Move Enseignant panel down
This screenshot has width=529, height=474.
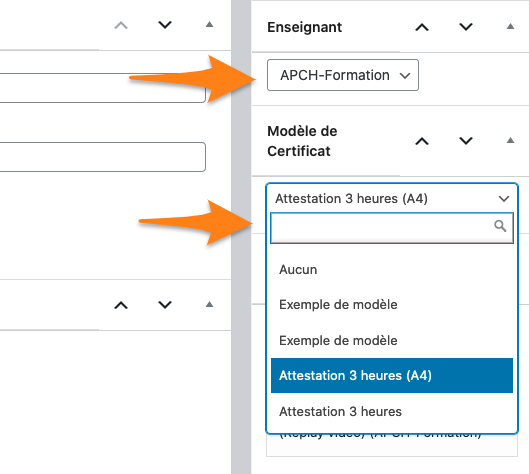pyautogui.click(x=466, y=27)
